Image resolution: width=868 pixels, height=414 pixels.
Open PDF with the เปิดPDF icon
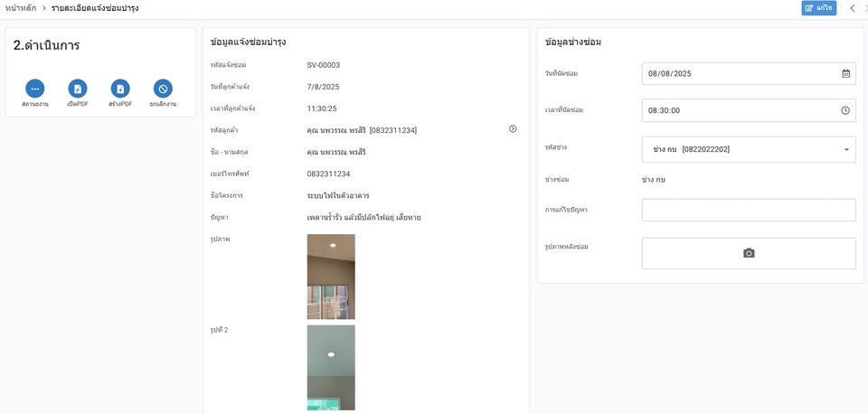point(78,89)
